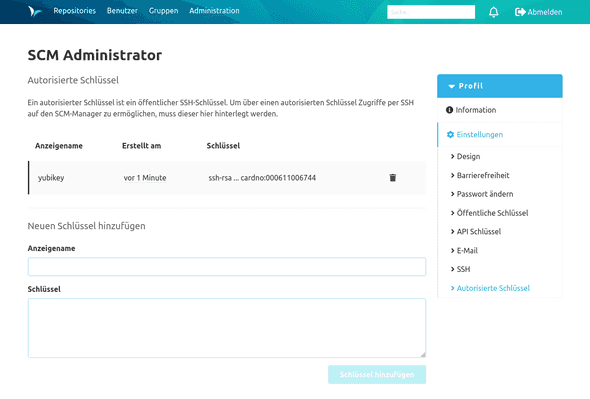This screenshot has height=399, width=590.
Task: Open Öffentliche Schlüssel entry
Action: pos(492,213)
